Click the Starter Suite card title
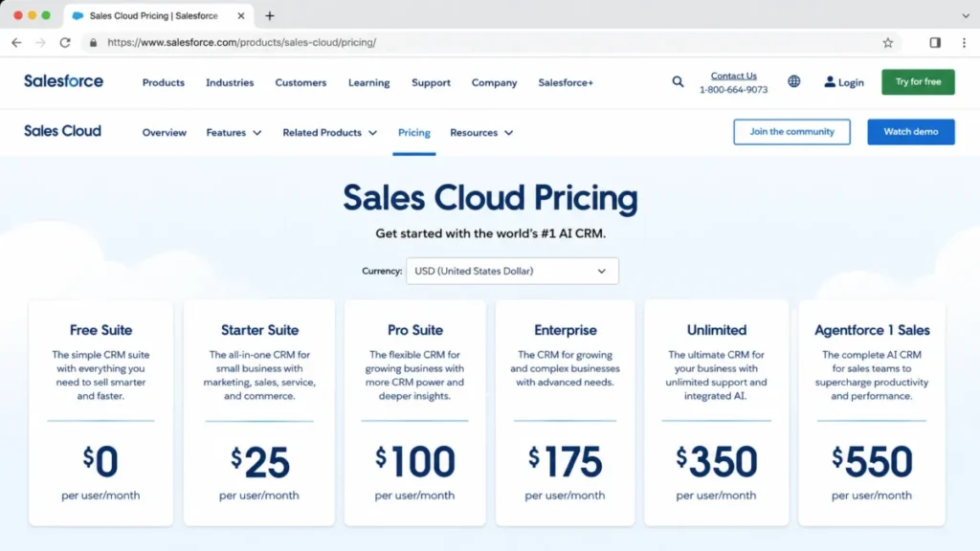Viewport: 980px width, 551px height. point(259,330)
